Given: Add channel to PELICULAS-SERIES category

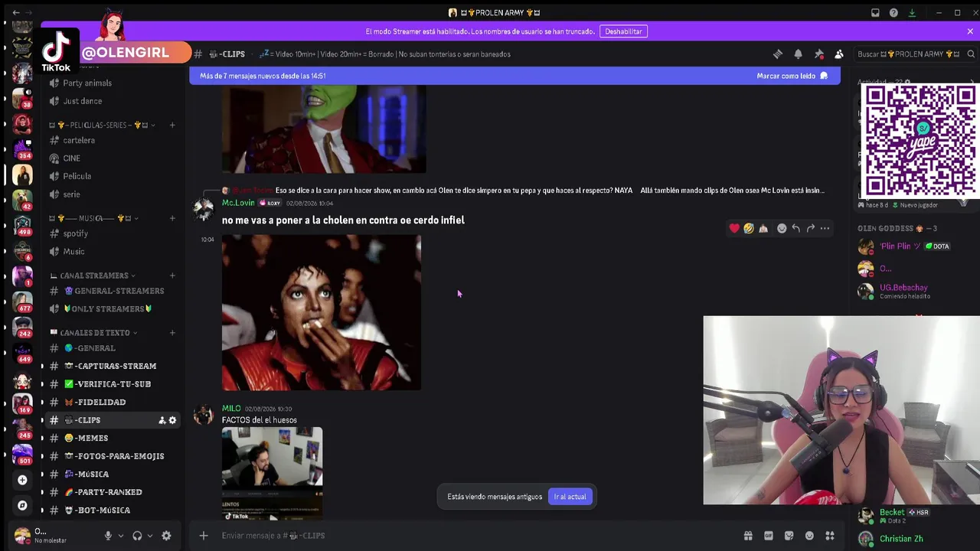Looking at the screenshot, I should coord(172,125).
